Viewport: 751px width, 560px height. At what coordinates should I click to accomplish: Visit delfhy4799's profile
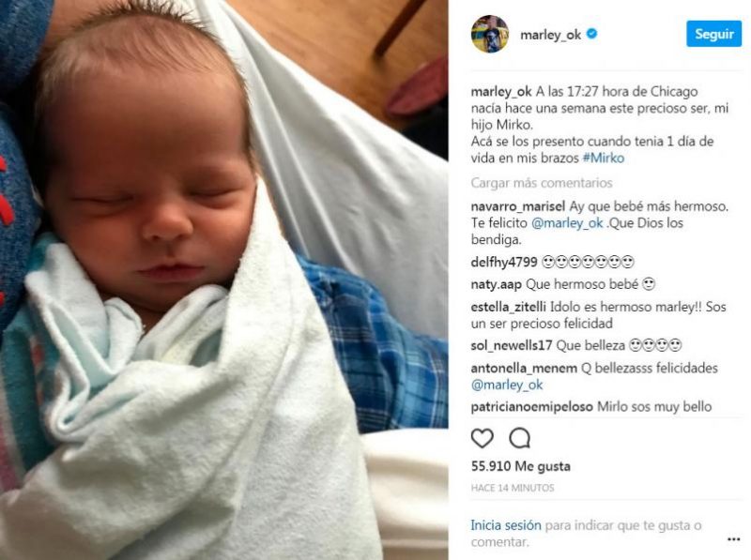(504, 263)
